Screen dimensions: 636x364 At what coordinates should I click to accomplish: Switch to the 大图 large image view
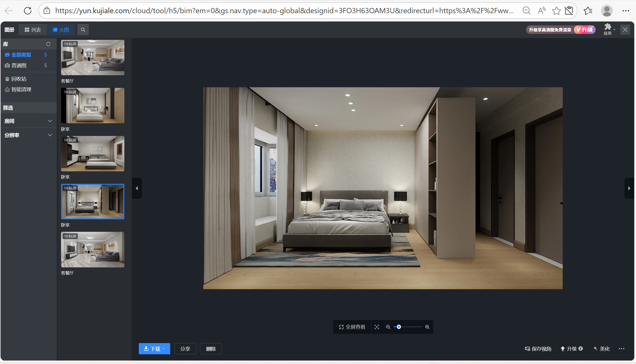[61, 30]
